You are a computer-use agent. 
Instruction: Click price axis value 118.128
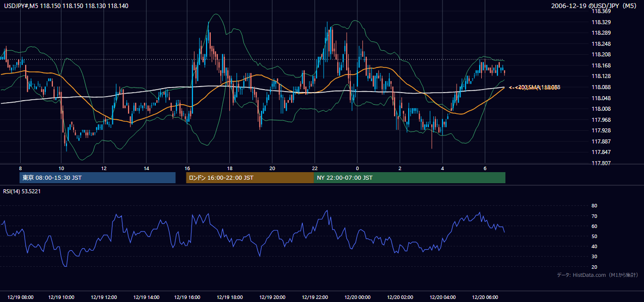(x=601, y=76)
